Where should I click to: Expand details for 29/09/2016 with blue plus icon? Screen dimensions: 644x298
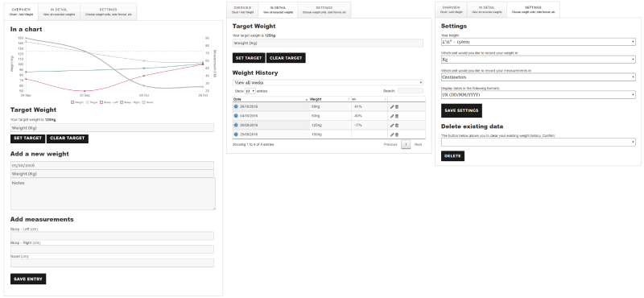236,135
